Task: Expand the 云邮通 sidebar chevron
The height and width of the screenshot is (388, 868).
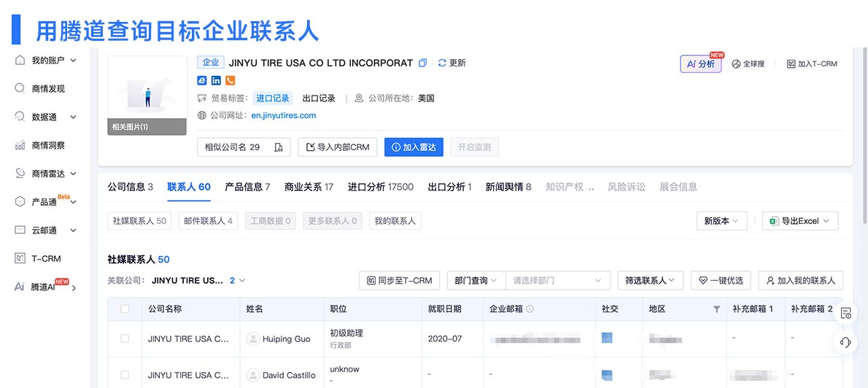Action: [74, 230]
